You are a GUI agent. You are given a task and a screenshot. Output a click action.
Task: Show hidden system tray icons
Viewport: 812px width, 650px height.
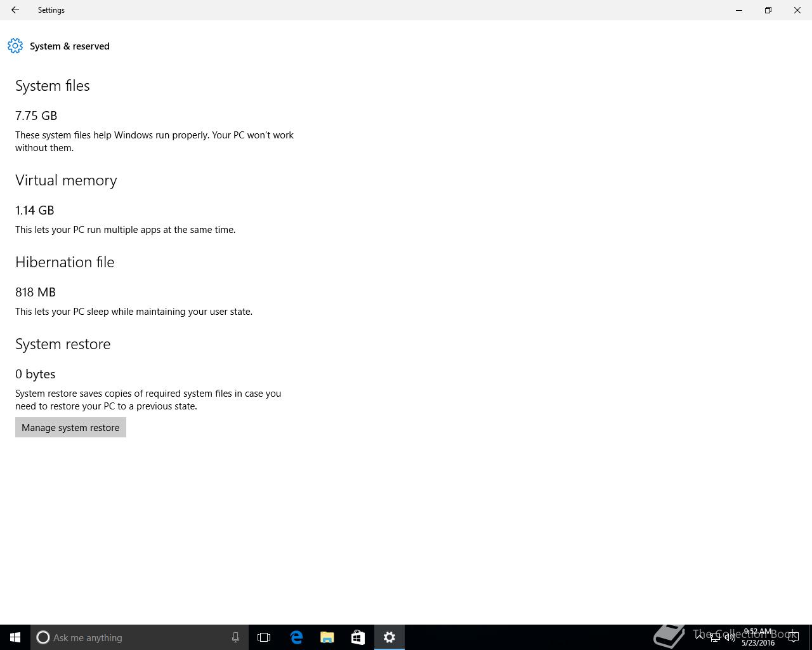pos(700,637)
